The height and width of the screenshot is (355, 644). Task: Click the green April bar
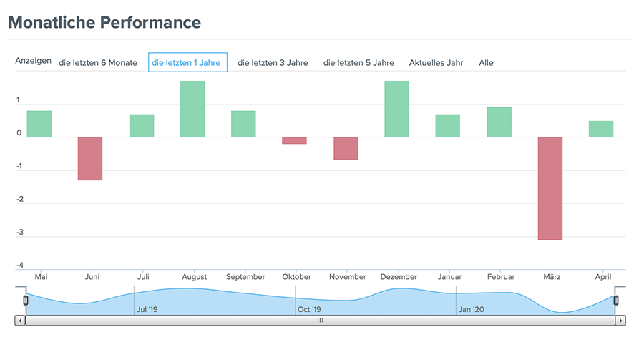pos(601,129)
